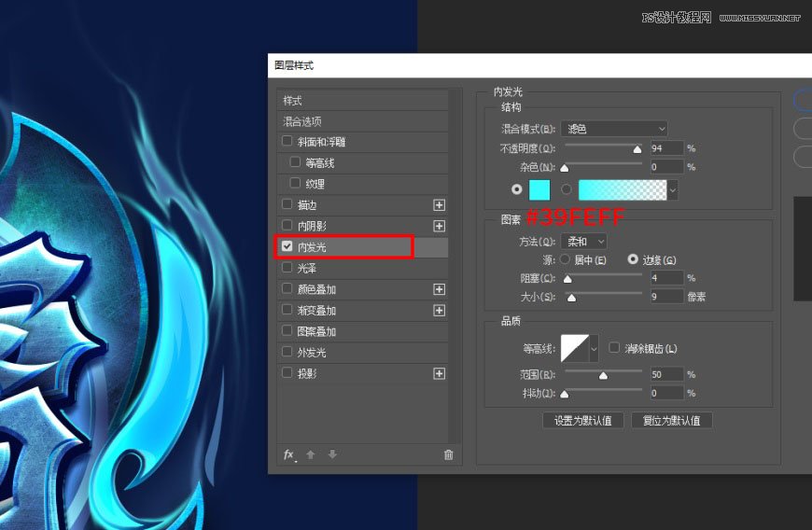Click 不透明度 opacity slider handle
The height and width of the screenshot is (530, 812).
point(637,149)
